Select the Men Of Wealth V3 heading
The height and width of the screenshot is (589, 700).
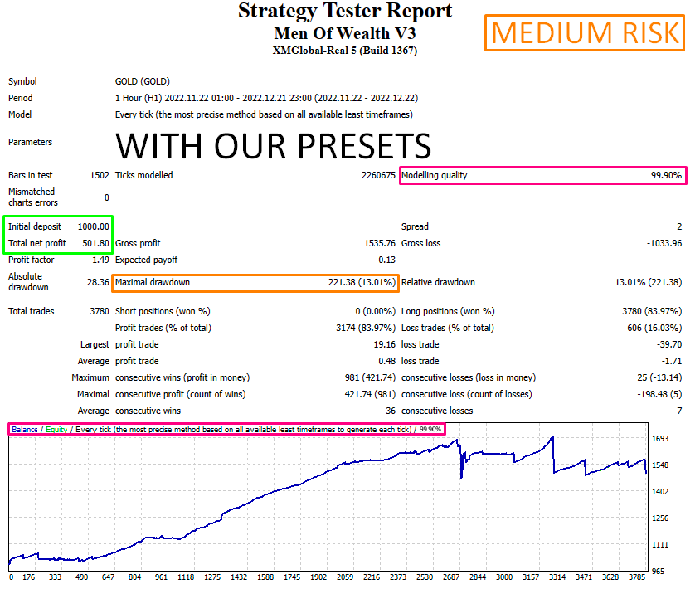[x=345, y=33]
